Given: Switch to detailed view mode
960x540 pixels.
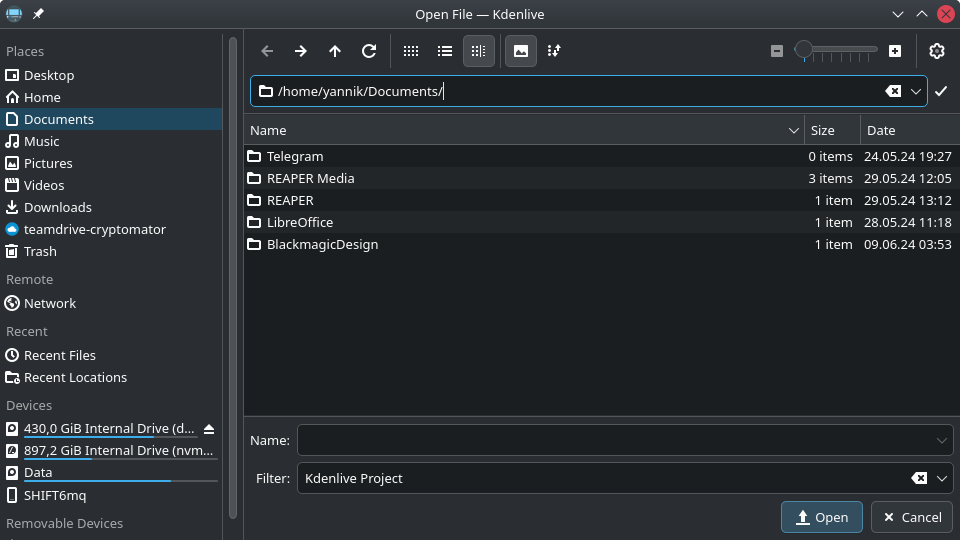Looking at the screenshot, I should tap(479, 51).
